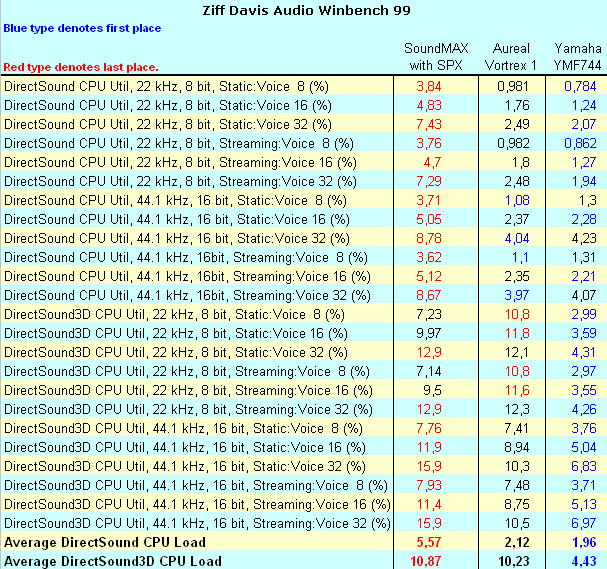
Task: Select row label DirectSound 22 kHz Static:Voice 8
Action: [166, 86]
